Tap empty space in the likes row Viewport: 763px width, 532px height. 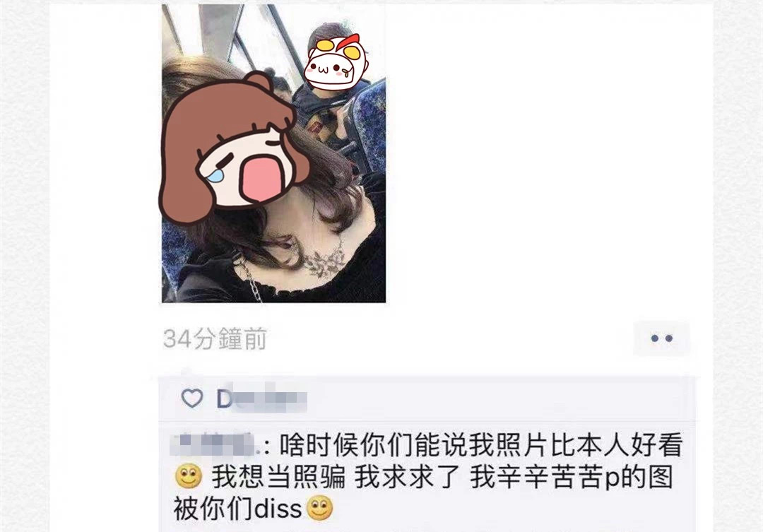[497, 398]
